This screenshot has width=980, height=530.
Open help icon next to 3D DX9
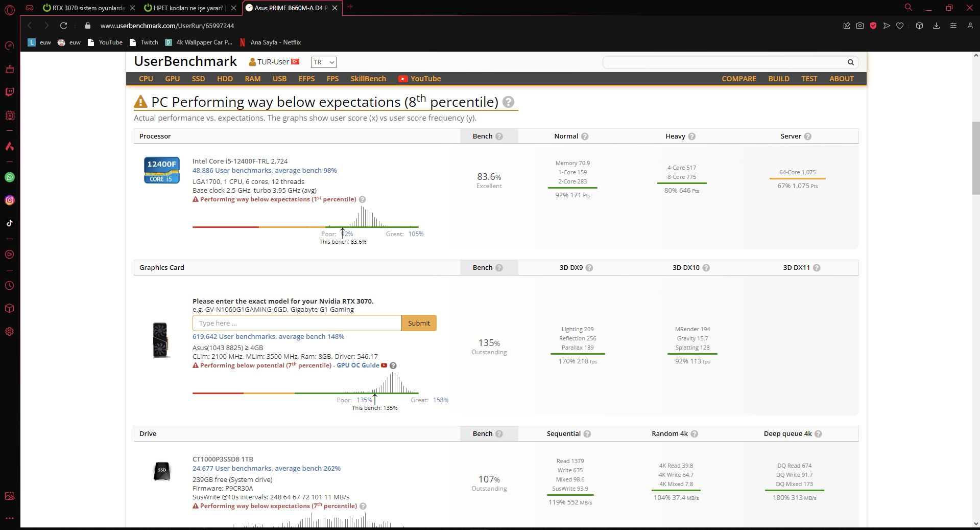(589, 268)
